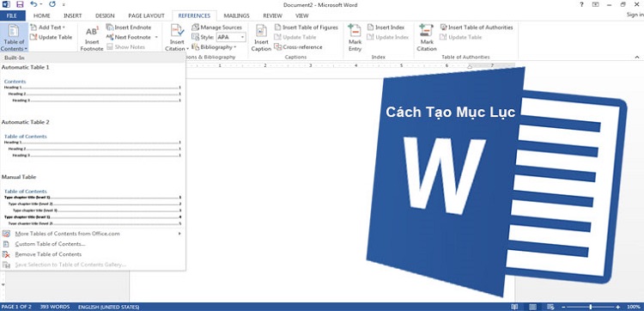Click the Insert Caption icon
The height and width of the screenshot is (311, 644).
(x=261, y=31)
